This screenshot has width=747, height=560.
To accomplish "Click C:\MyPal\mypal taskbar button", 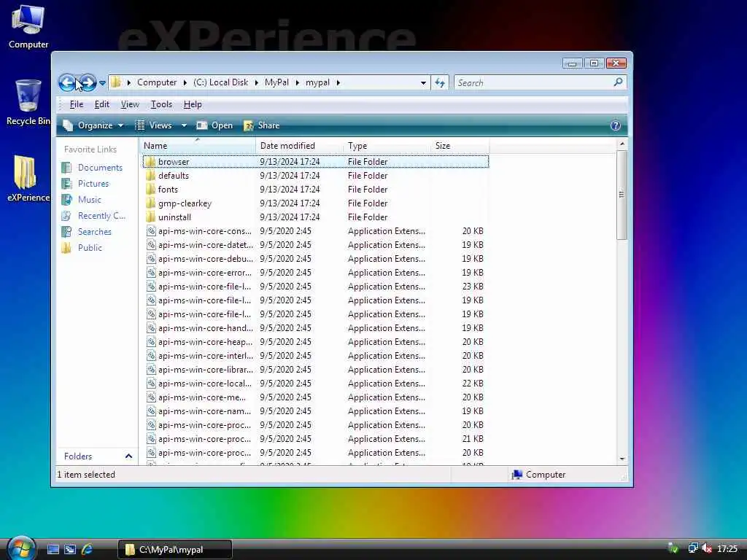I will tap(175, 550).
